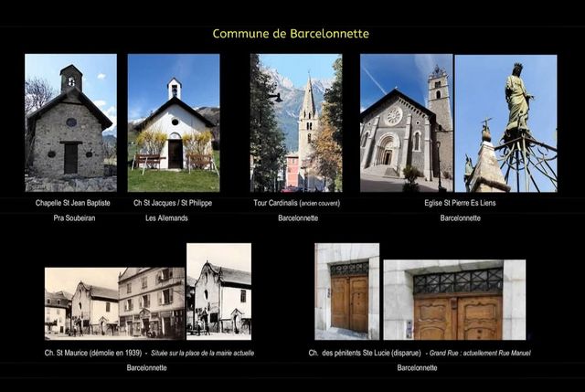
Task: Click the 'Commune de Barcelonnette' title
Action: [291, 34]
